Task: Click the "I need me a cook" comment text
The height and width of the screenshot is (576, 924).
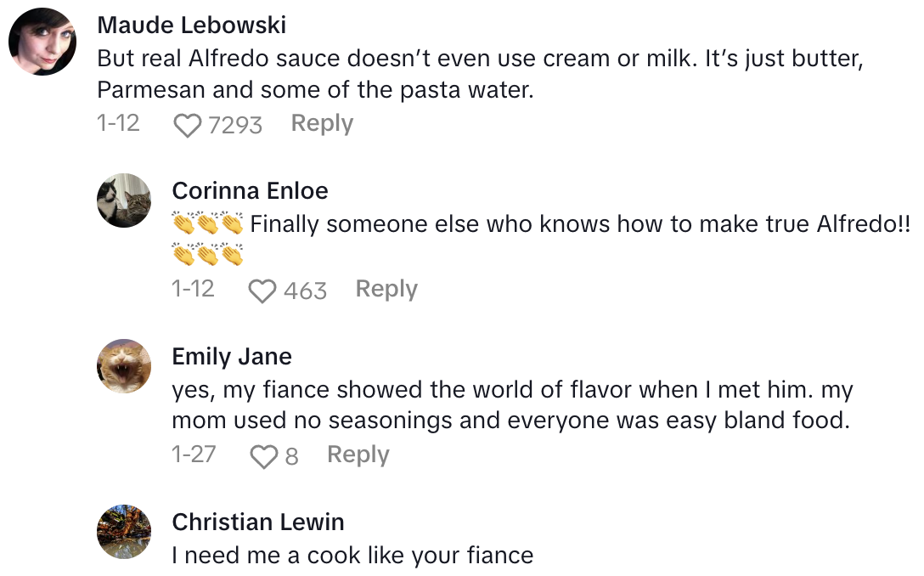Action: (352, 556)
